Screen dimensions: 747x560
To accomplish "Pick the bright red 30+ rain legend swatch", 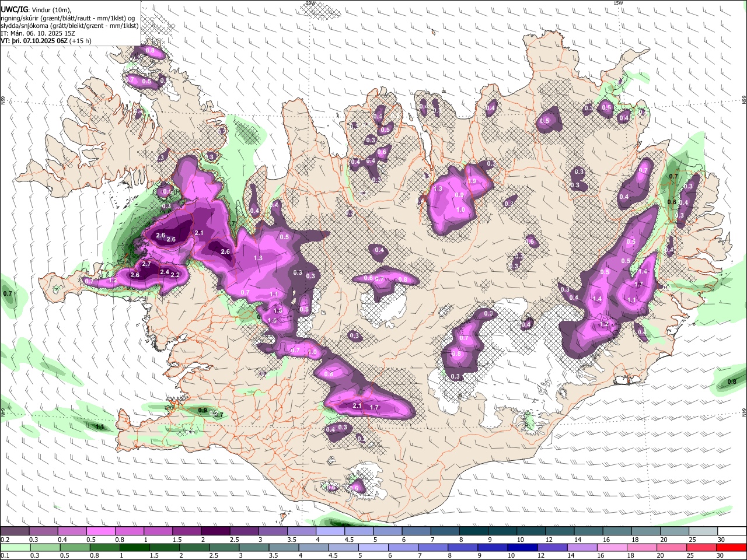I will click(732, 547).
